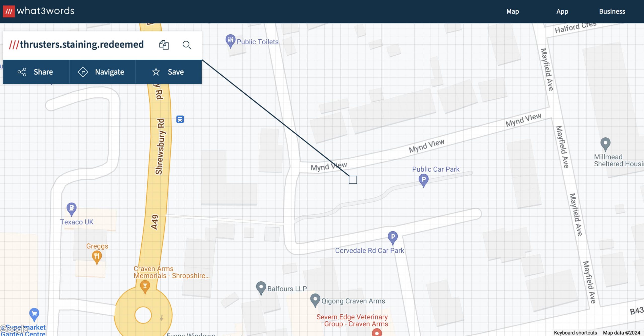644x336 pixels.
Task: Click the 'Map data ©2024' text
Action: pos(621,333)
